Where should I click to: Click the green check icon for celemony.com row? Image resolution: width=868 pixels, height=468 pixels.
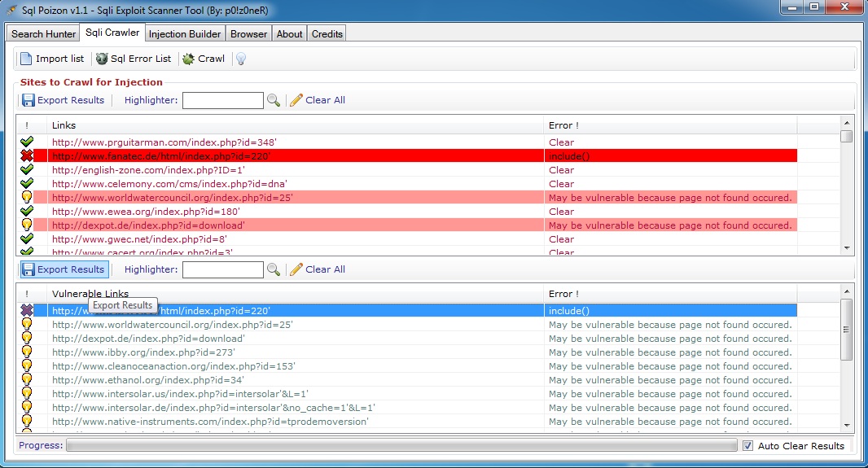[27, 183]
